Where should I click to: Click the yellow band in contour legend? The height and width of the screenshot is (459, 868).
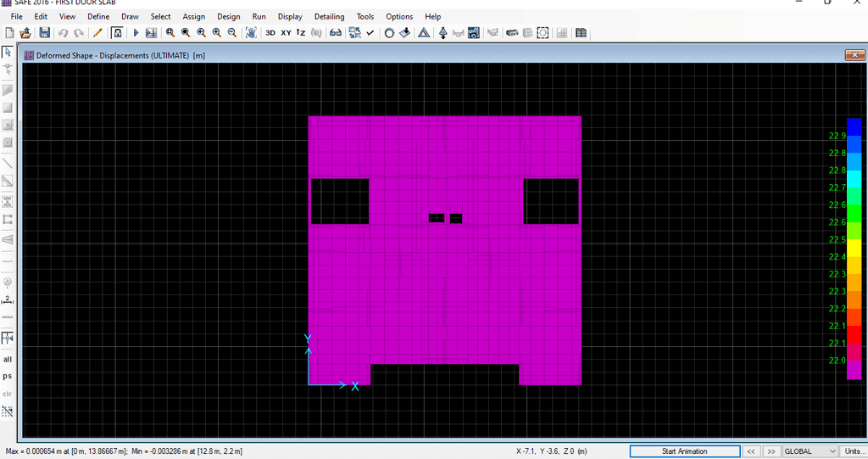tap(854, 248)
